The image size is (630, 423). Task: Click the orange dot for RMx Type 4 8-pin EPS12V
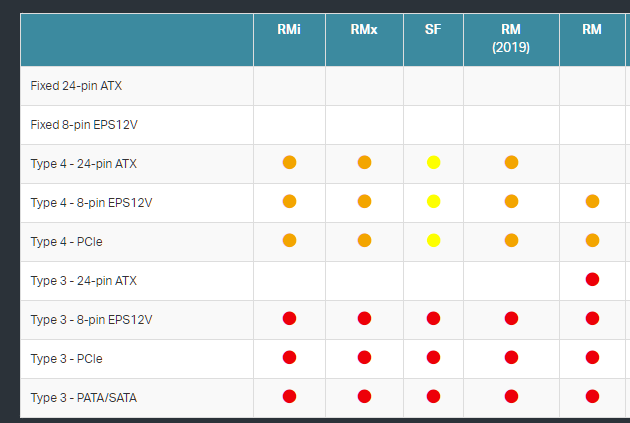click(364, 202)
